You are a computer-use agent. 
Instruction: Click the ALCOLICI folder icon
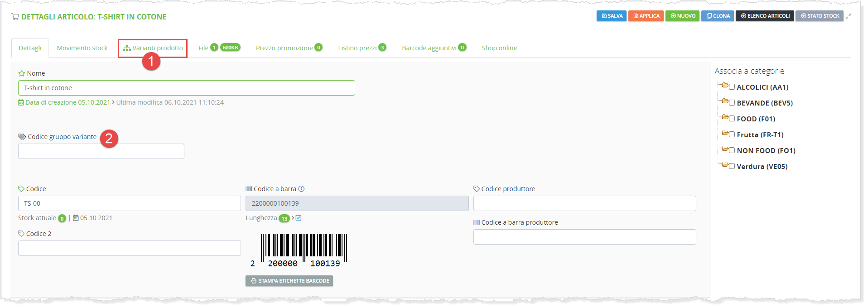(725, 86)
